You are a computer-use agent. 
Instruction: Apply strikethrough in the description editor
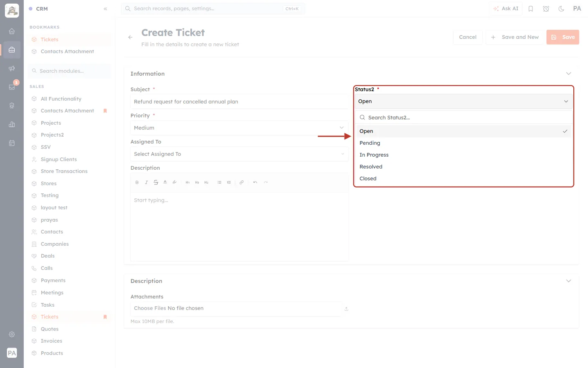tap(156, 182)
